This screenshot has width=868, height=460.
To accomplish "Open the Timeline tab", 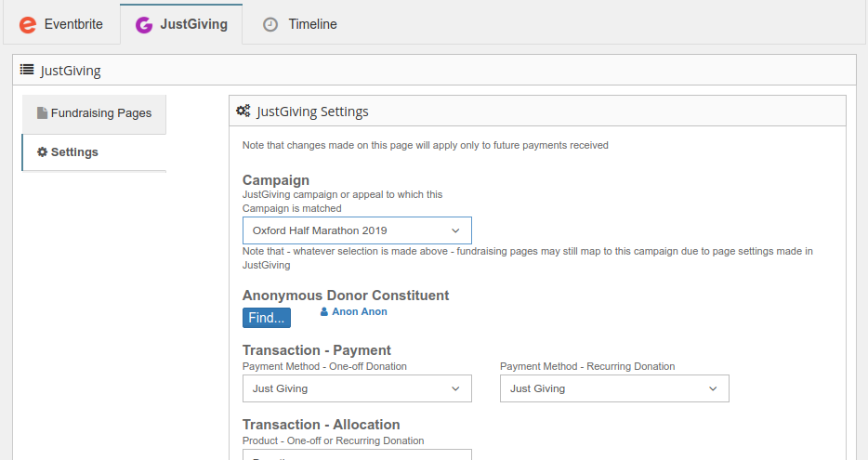I will pyautogui.click(x=299, y=24).
